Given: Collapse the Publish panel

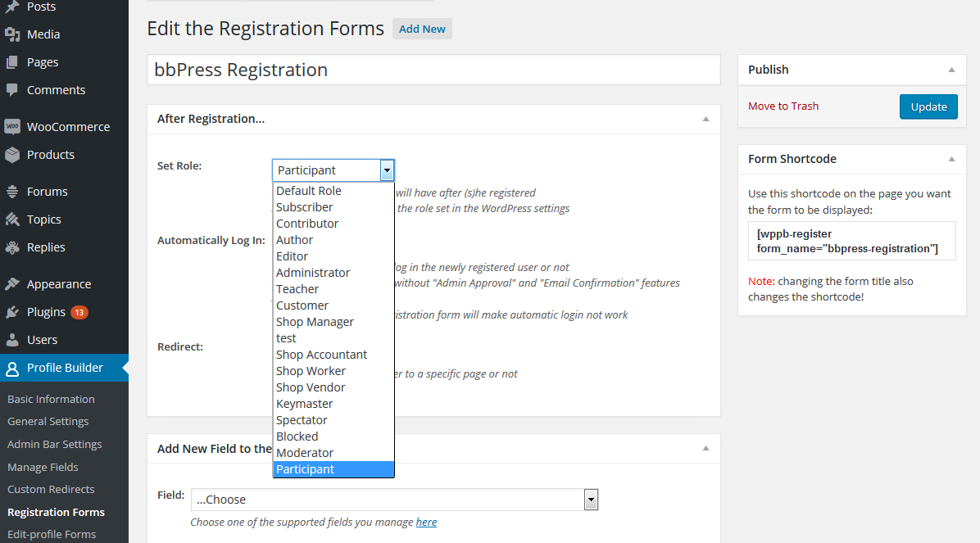Looking at the screenshot, I should (x=951, y=70).
